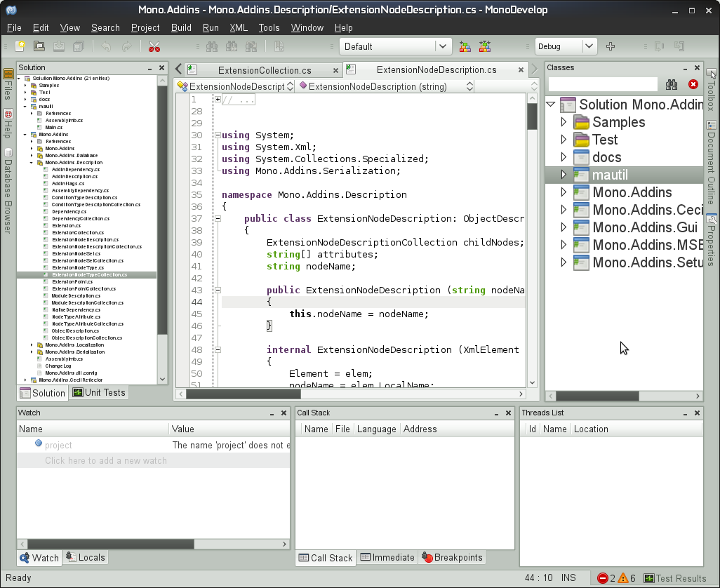This screenshot has width=720, height=588.
Task: Click the Open File toolbar icon
Action: [x=40, y=46]
